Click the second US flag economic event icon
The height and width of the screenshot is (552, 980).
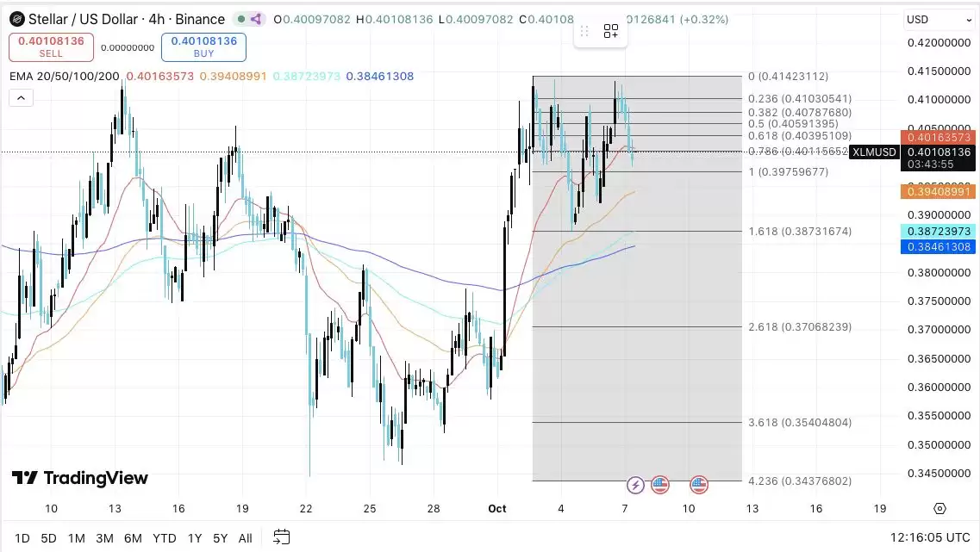pyautogui.click(x=699, y=485)
